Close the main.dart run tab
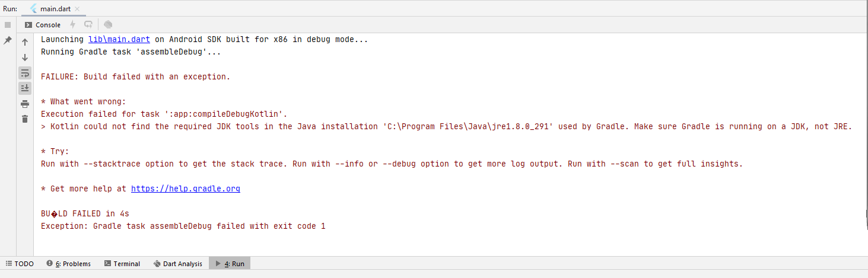Viewport: 868px width, 278px height. (x=77, y=9)
